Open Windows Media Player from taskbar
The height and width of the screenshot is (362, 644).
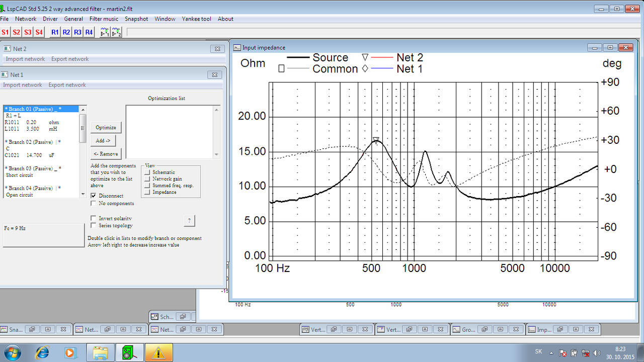click(70, 352)
